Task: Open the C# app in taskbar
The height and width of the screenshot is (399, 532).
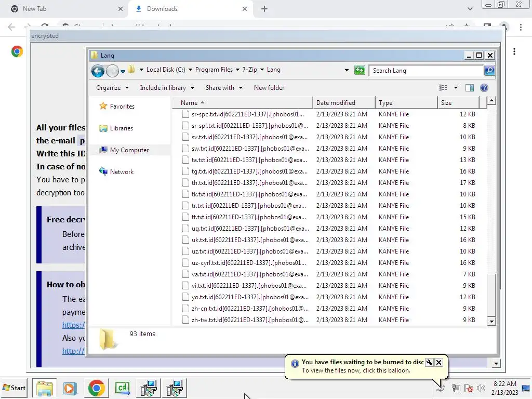Action: coord(123,388)
